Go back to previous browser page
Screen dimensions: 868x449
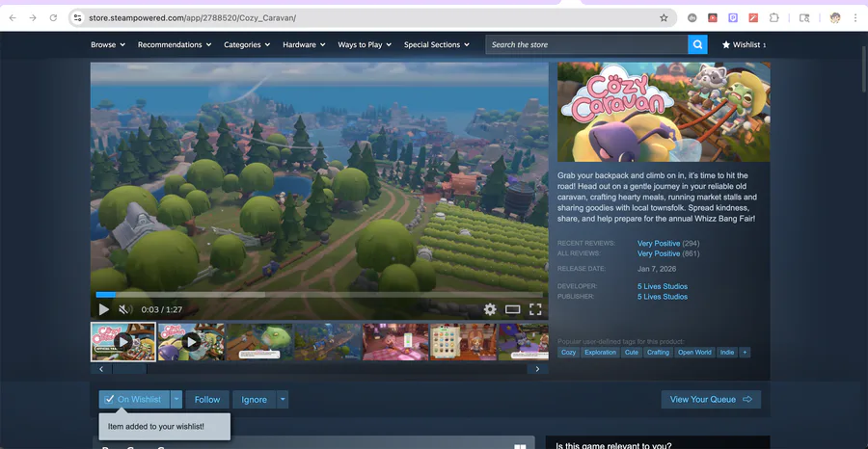coord(13,17)
